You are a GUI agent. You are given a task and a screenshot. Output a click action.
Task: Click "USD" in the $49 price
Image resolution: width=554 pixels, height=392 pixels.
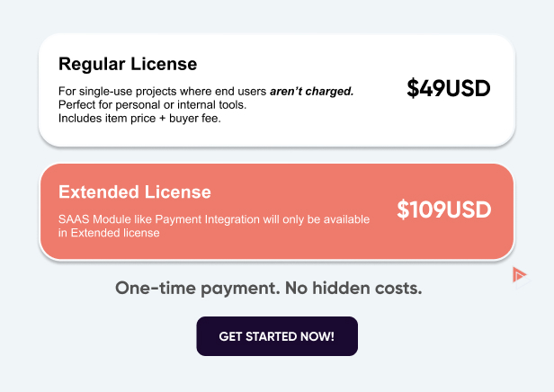coord(469,88)
